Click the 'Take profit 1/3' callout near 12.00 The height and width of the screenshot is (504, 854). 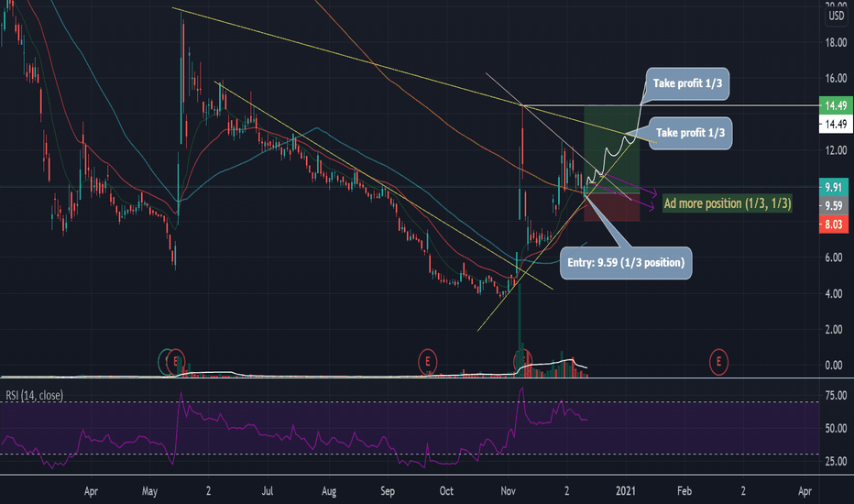(690, 133)
